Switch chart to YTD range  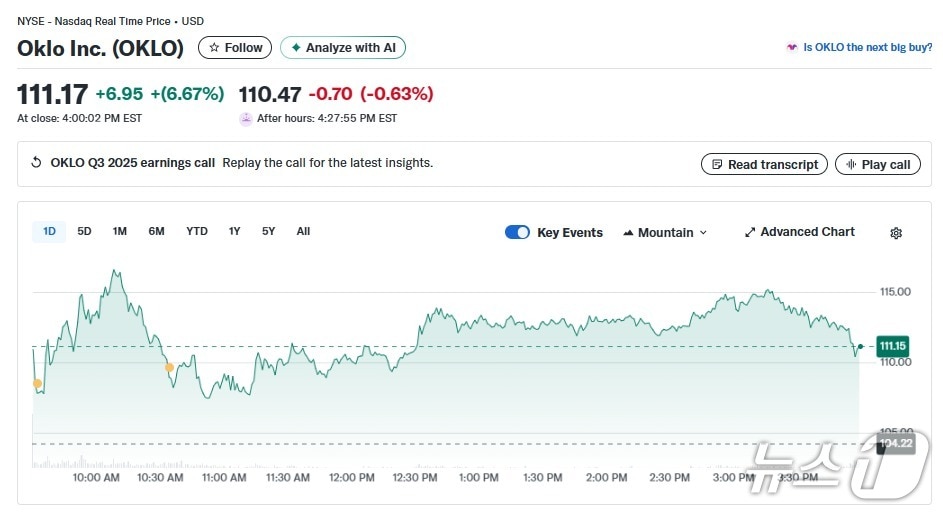197,231
